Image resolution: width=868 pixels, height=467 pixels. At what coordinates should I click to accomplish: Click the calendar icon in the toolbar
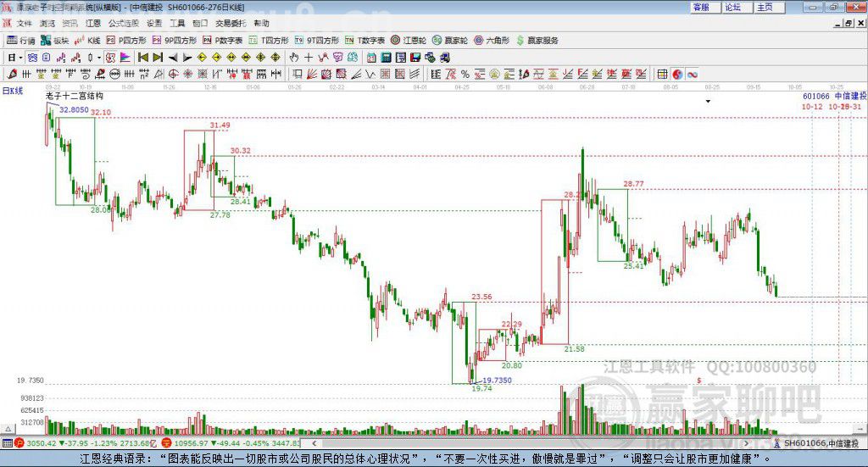(x=371, y=58)
